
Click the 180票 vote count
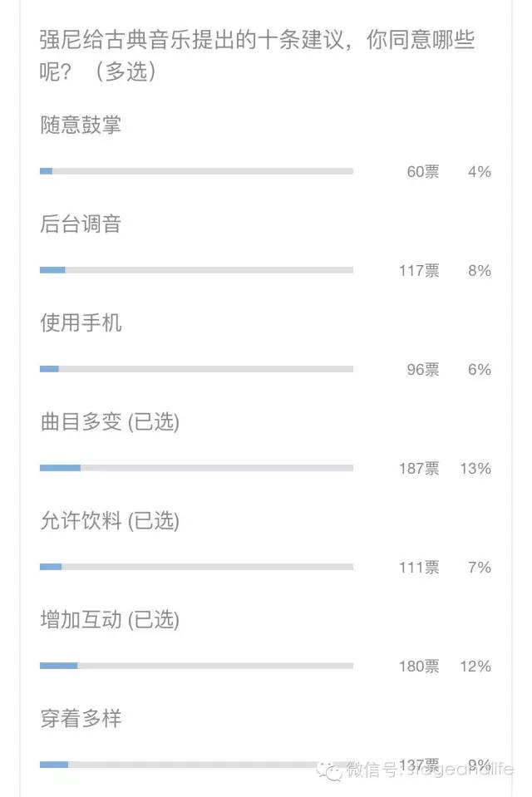pyautogui.click(x=419, y=667)
